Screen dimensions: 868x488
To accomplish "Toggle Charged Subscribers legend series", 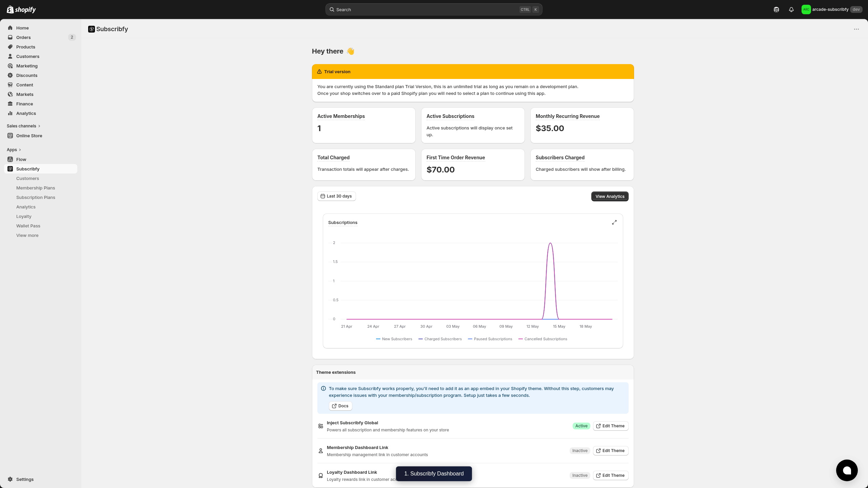I will 440,339.
